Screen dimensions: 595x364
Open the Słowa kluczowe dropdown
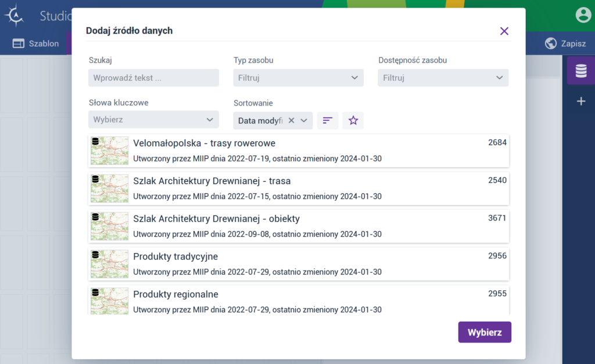click(153, 120)
